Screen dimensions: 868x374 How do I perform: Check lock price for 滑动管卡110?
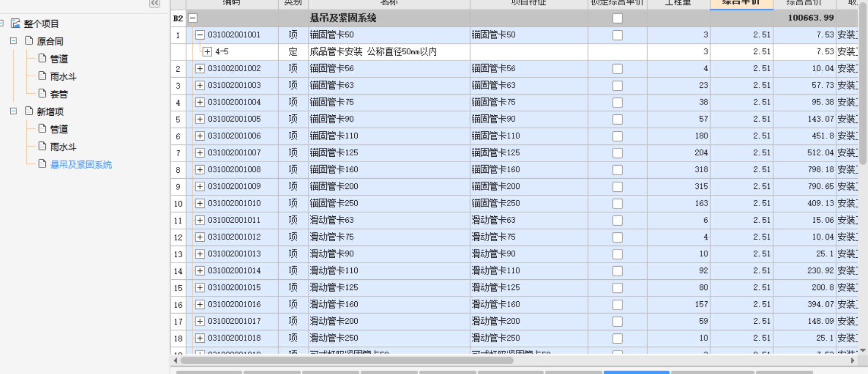(x=618, y=271)
